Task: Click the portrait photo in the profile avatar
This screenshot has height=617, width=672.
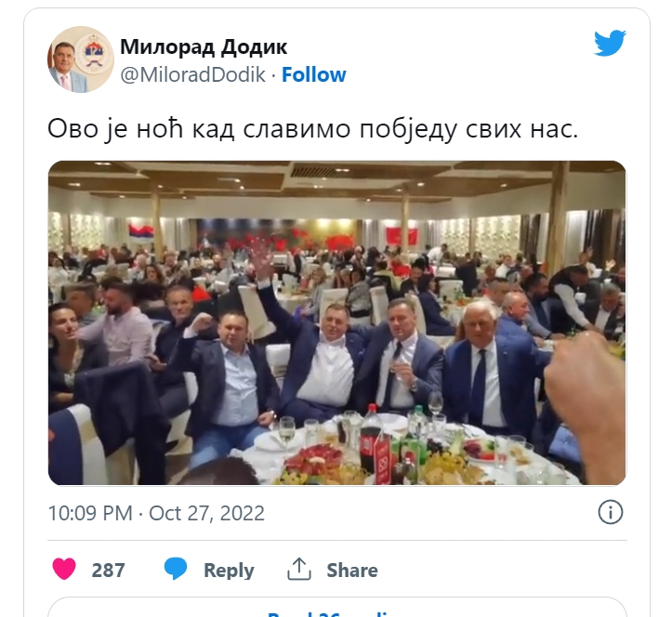Action: click(x=64, y=64)
